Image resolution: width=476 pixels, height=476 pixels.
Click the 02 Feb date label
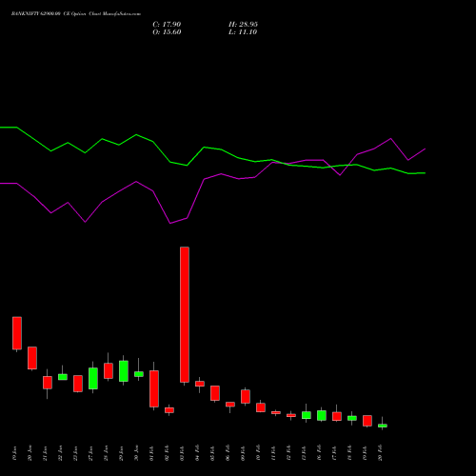167,453
